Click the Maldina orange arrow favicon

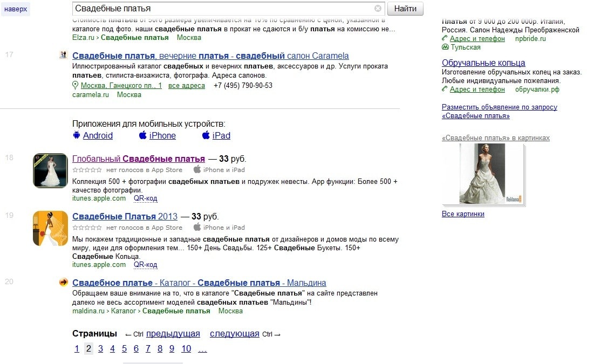(x=63, y=283)
